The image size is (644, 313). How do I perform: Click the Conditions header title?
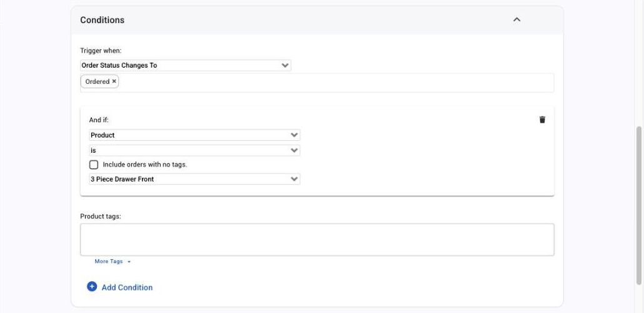(x=103, y=20)
